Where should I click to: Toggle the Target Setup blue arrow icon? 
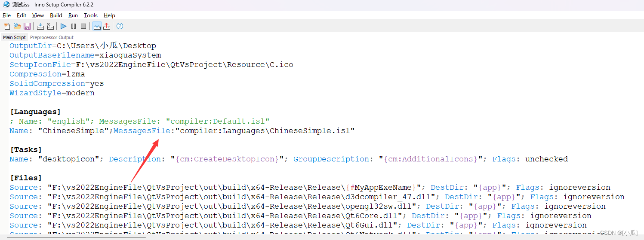tap(97, 26)
